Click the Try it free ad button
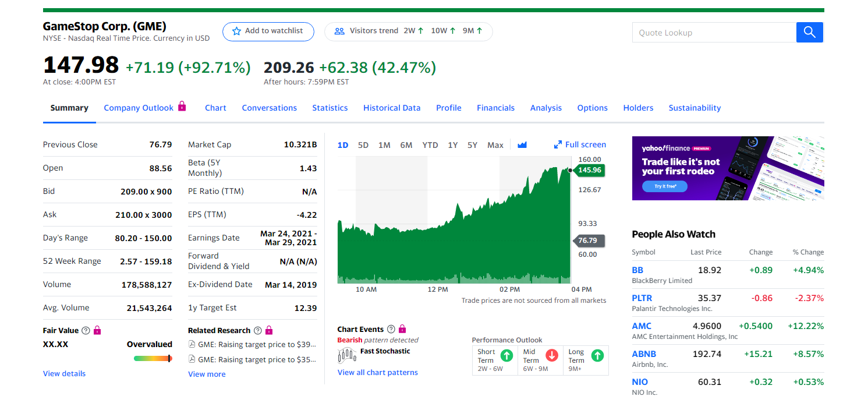Viewport: 868px width, 396px height. [x=665, y=186]
